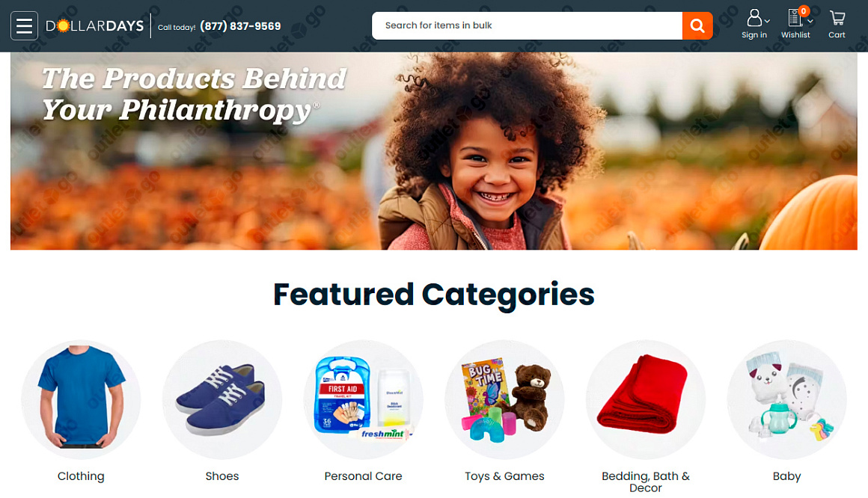Screen dimensions: 868x498
Task: Click the Search for items in bulk field
Action: click(527, 25)
